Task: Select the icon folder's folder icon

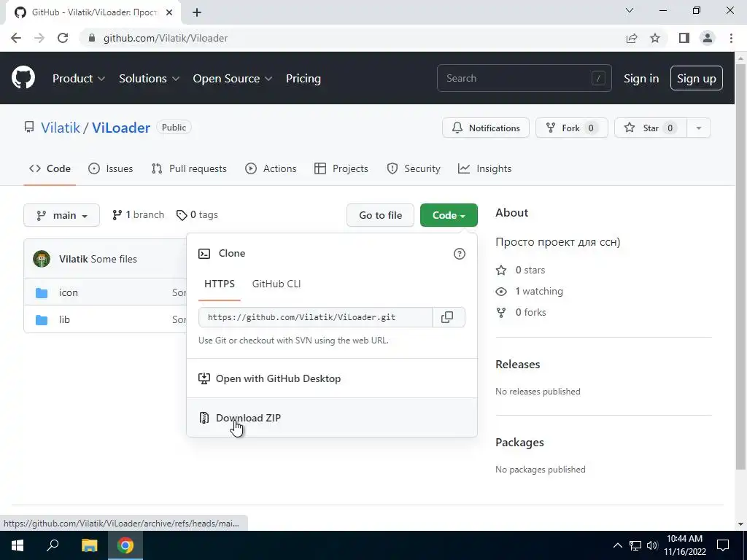Action: click(42, 293)
